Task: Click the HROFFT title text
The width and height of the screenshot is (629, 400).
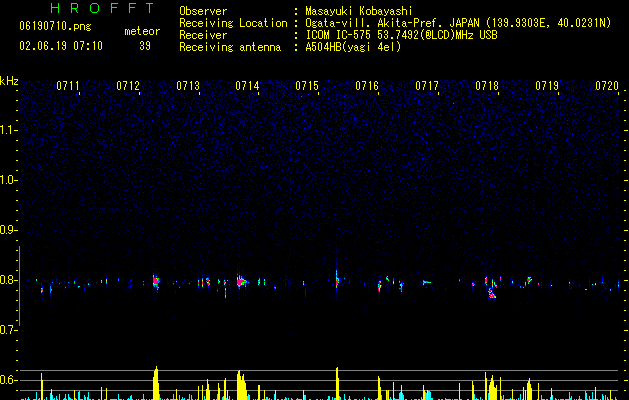Action: [x=102, y=8]
